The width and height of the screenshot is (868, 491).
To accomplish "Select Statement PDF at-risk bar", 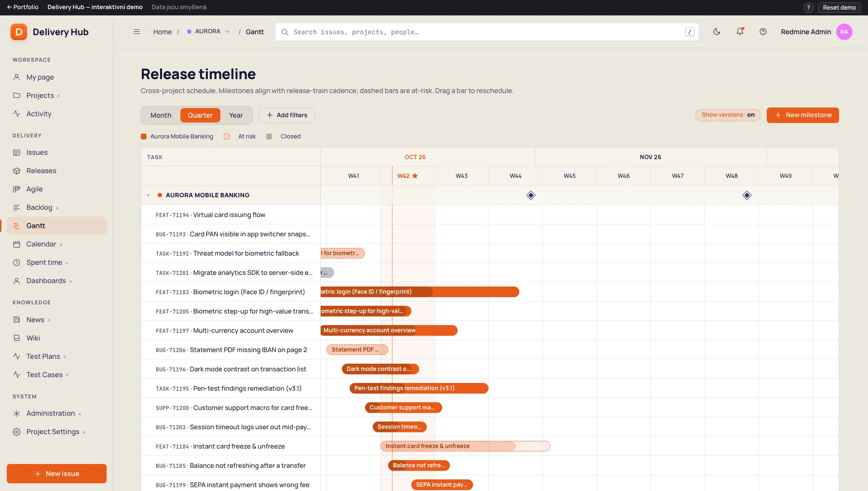I will pos(357,350).
